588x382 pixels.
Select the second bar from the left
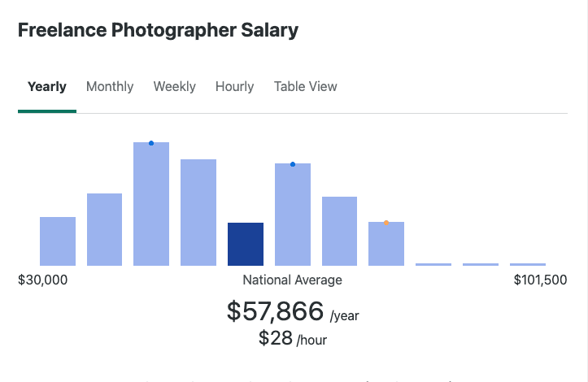coord(104,229)
